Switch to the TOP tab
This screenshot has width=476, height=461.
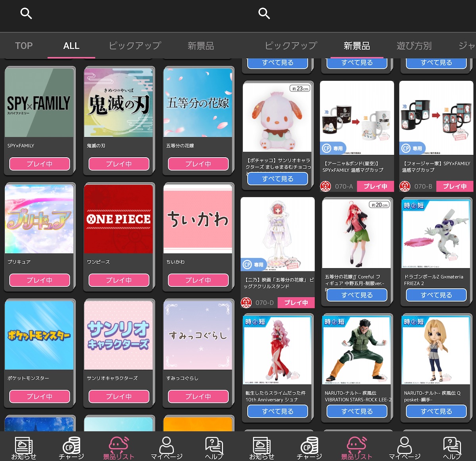24,46
